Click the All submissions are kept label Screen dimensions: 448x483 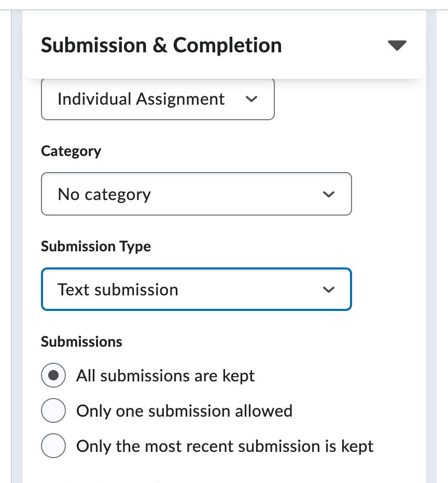(165, 376)
